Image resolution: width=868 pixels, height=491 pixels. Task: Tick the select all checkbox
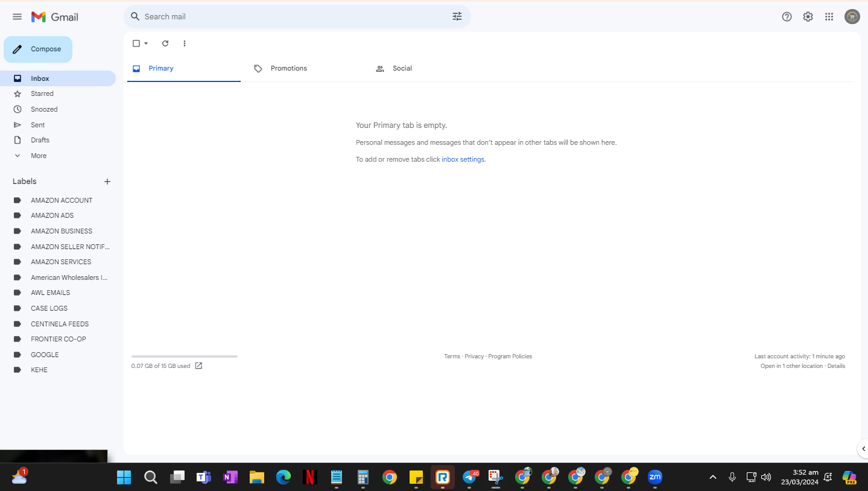136,43
